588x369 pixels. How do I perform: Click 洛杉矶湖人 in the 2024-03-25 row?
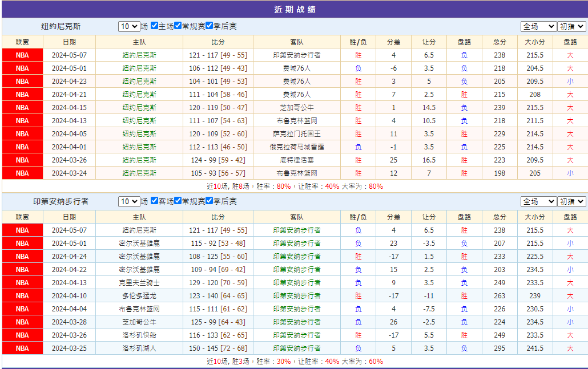(139, 348)
